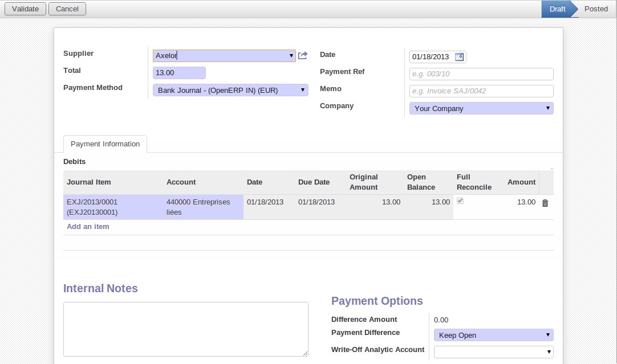Screen dimensions: 617x364
Task: Click into the Payment Ref field
Action: point(481,74)
